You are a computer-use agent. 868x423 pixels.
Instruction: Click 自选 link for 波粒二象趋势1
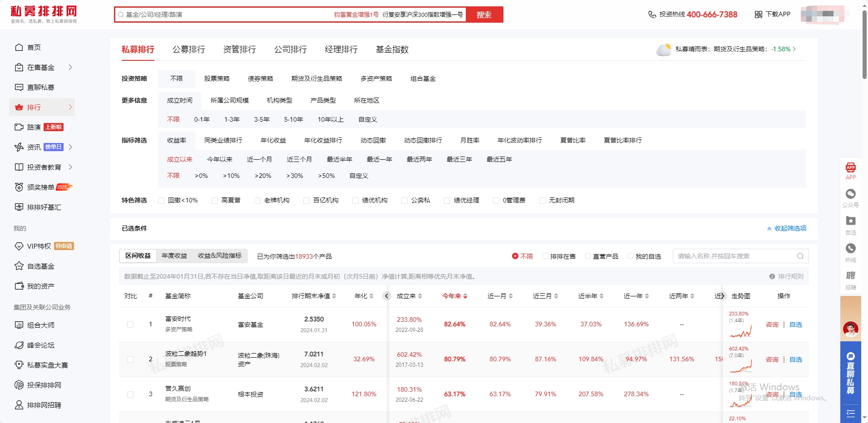[796, 359]
